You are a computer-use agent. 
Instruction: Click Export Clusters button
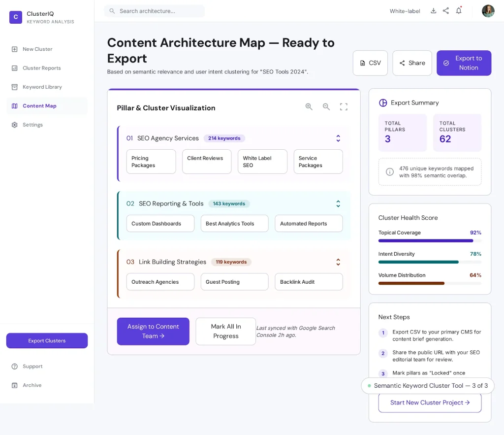coord(47,341)
